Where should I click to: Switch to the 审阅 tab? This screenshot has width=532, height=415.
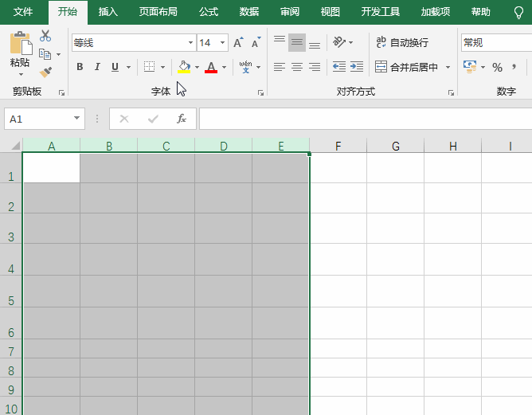pyautogui.click(x=290, y=12)
